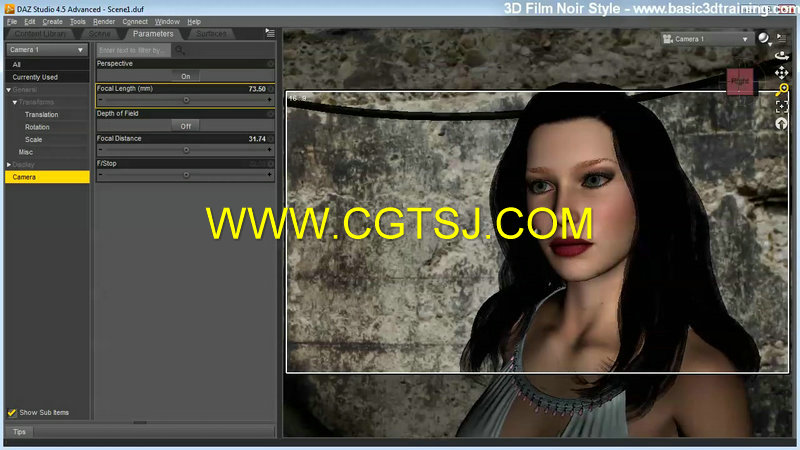Image resolution: width=800 pixels, height=450 pixels.
Task: Click the DAZ Studio app logo icon
Action: click(x=9, y=9)
